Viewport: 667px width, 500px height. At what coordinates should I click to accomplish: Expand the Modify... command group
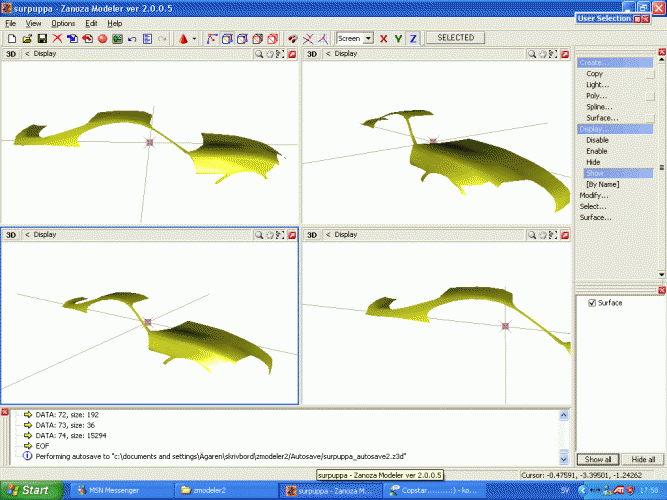[594, 196]
